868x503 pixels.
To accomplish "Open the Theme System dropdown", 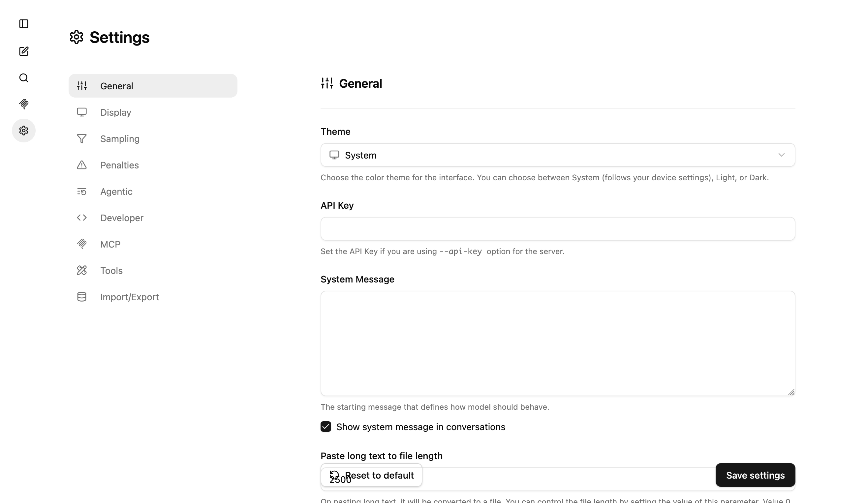I will click(x=558, y=155).
